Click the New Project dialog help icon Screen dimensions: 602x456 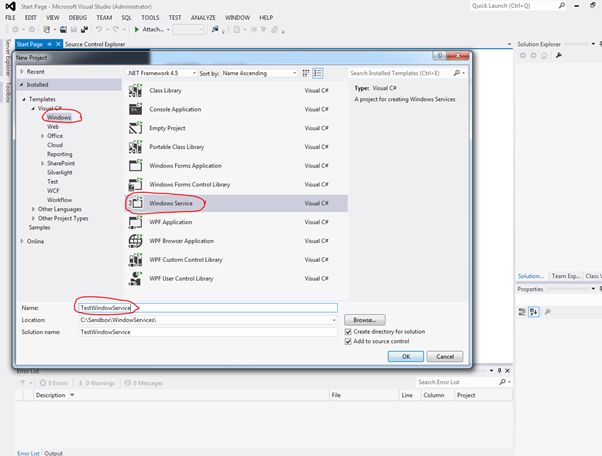[440, 56]
